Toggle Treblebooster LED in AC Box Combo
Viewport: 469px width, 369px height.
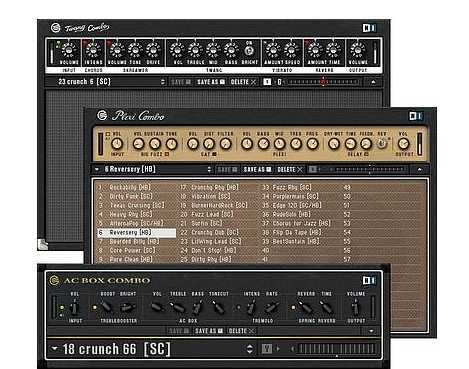coord(95,307)
